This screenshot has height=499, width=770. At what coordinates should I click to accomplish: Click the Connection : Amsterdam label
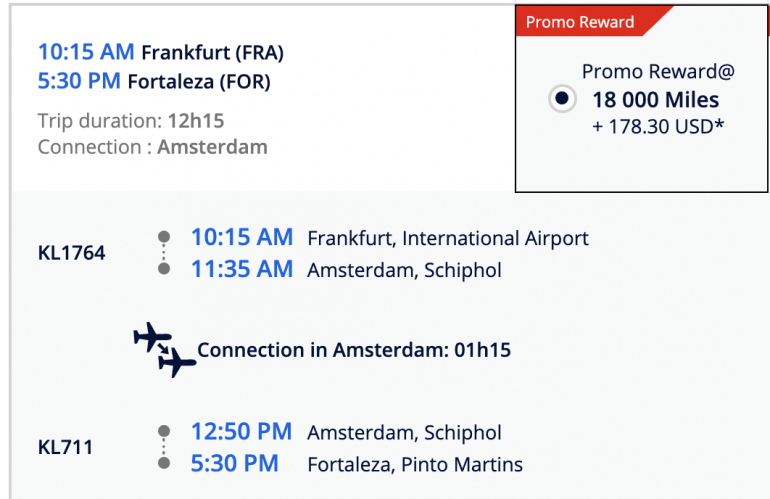(152, 147)
